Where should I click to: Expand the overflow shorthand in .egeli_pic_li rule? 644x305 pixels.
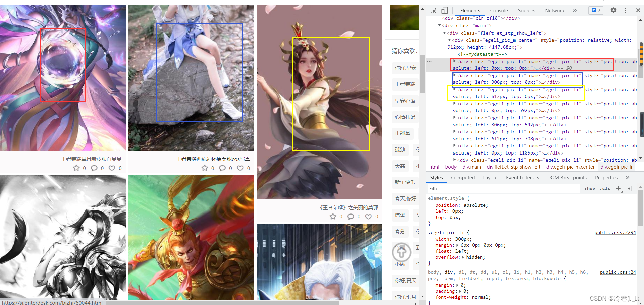[463, 257]
